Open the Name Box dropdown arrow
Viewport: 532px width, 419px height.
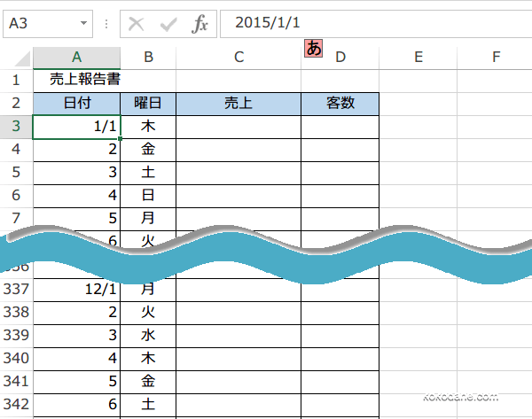tap(83, 23)
